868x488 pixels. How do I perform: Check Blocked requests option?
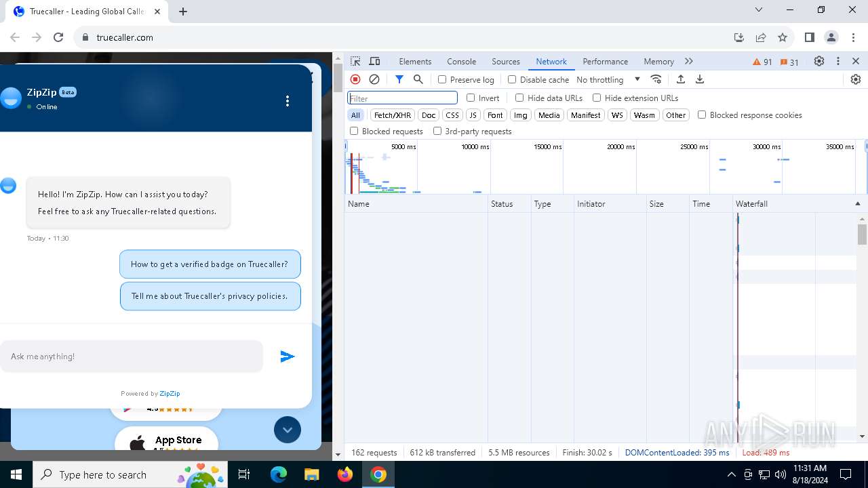click(x=354, y=131)
